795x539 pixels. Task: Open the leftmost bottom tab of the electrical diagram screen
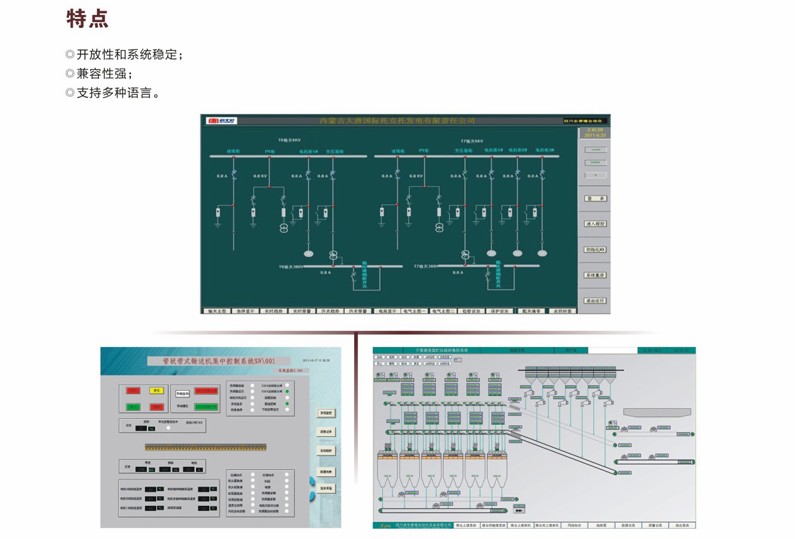(216, 311)
